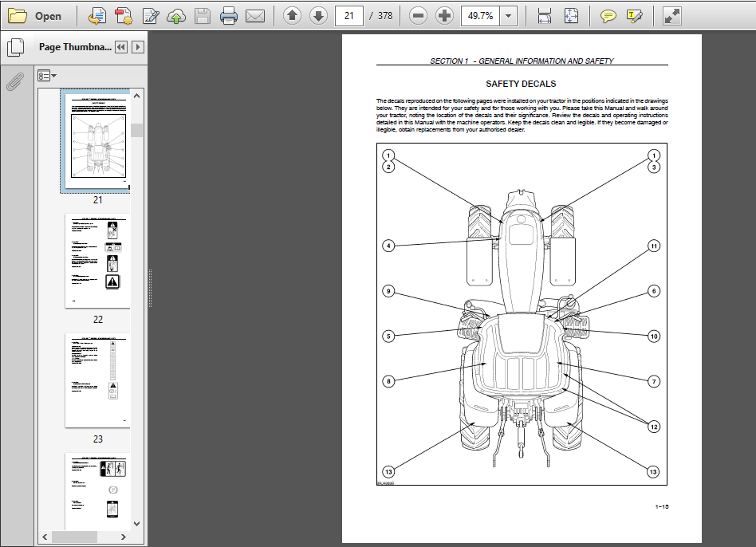This screenshot has height=547, width=756.
Task: Save the document with floppy icon
Action: click(202, 16)
